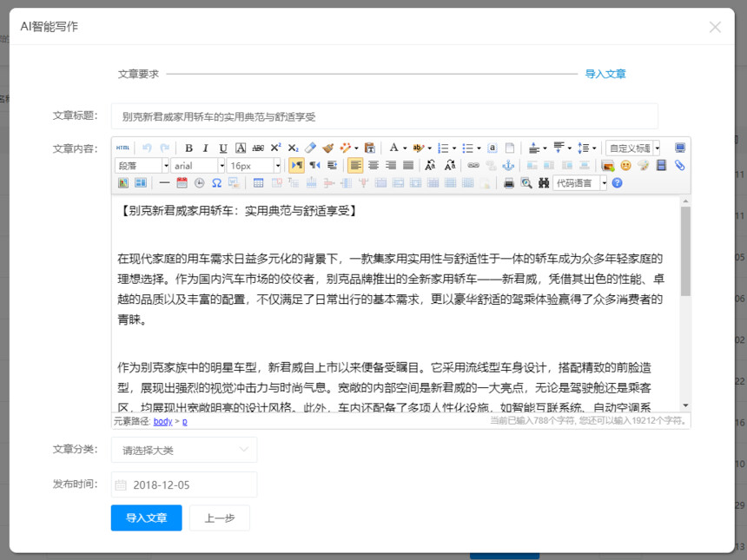Click the blue 导入文章 button

tap(146, 517)
